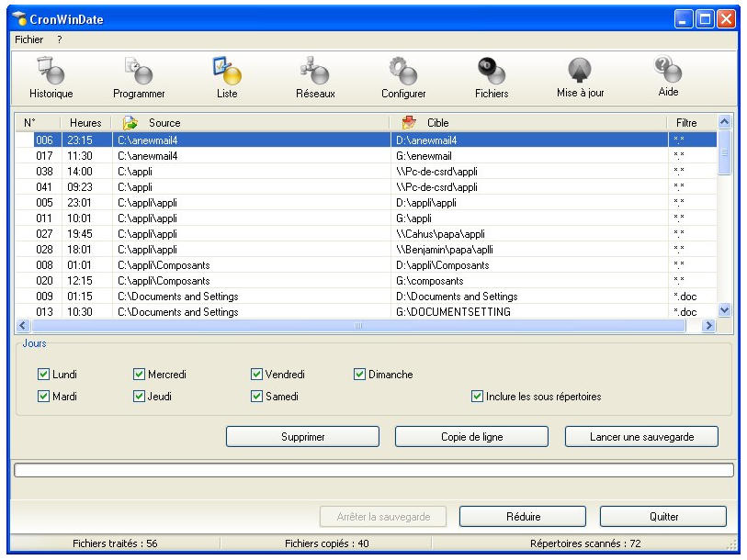Click the Configurer gears icon
747x560 pixels.
pos(403,77)
